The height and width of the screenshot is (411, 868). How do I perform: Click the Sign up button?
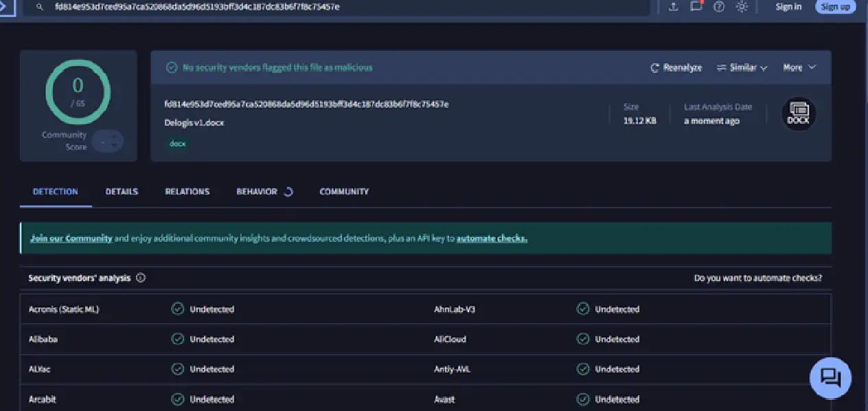[835, 7]
